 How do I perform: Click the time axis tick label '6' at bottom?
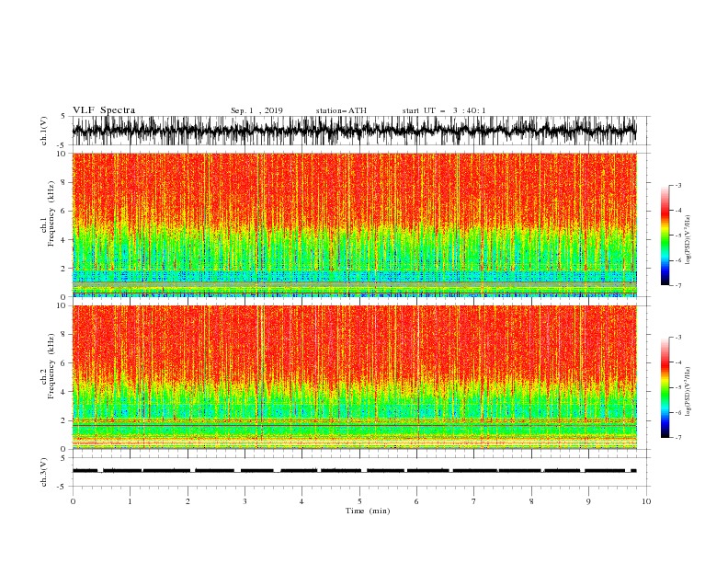pos(416,501)
